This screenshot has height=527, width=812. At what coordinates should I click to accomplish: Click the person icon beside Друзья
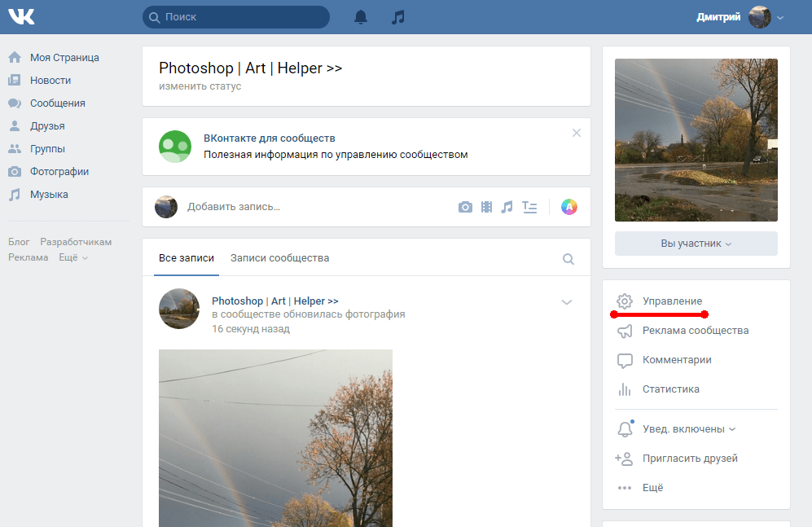click(15, 125)
